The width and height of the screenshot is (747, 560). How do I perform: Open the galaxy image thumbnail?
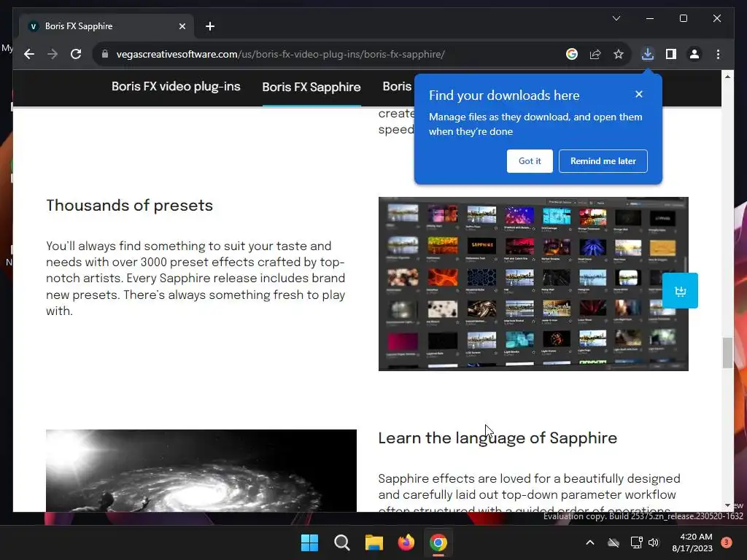tap(201, 470)
